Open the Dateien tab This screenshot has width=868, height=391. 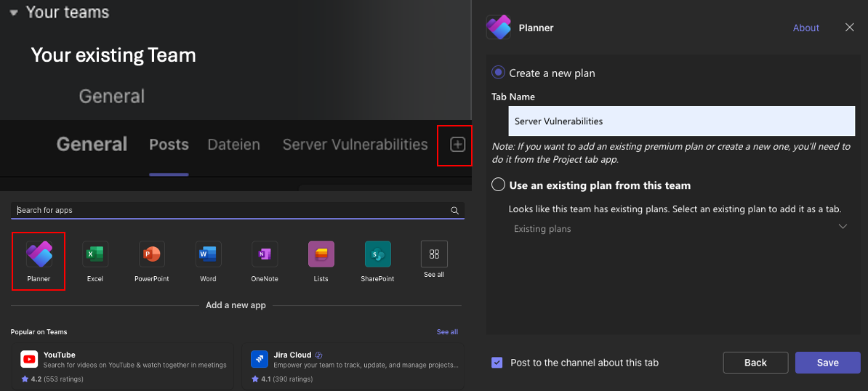coord(233,145)
